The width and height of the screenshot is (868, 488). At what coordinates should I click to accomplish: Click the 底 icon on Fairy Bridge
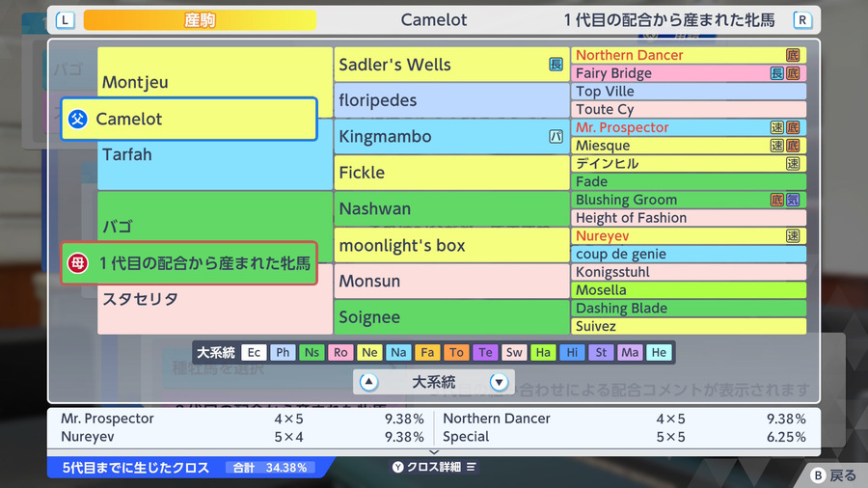click(x=793, y=73)
